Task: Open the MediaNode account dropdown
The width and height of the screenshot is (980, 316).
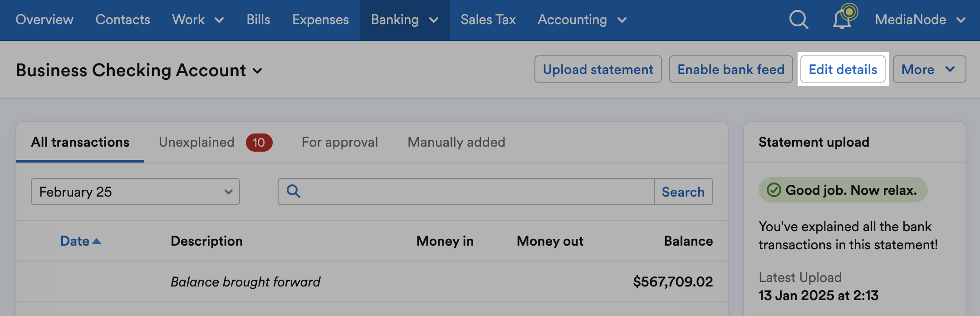Action: click(920, 20)
